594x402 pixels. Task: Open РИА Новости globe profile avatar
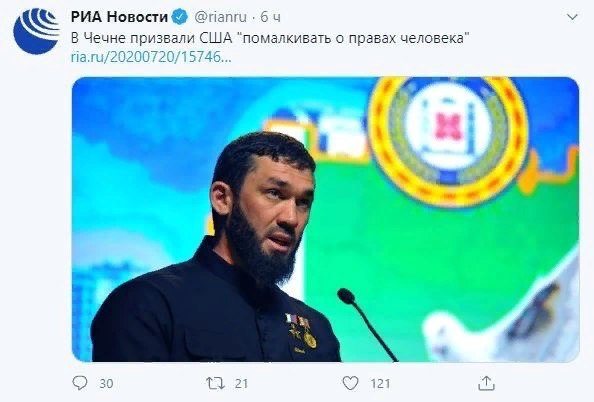(36, 31)
